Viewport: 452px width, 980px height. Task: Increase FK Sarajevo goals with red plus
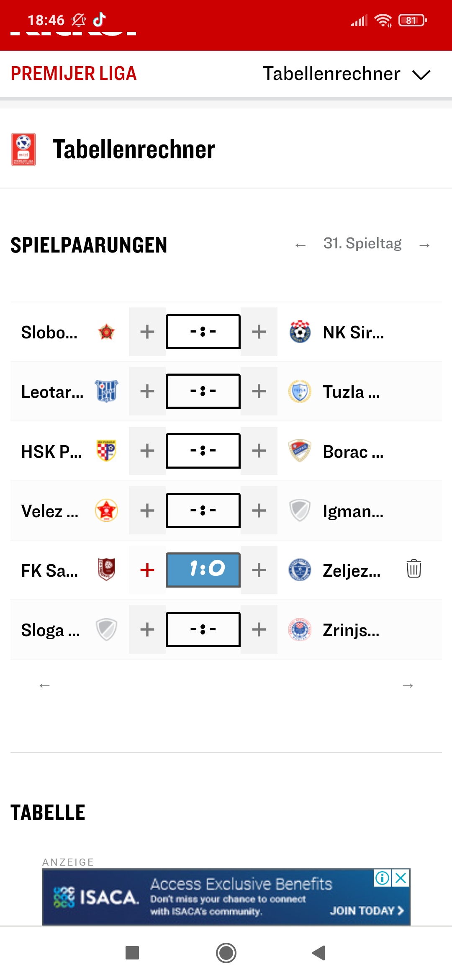click(147, 570)
